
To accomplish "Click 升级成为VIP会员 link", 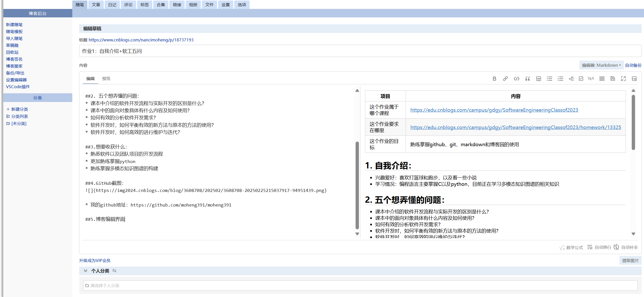I will (x=95, y=261).
